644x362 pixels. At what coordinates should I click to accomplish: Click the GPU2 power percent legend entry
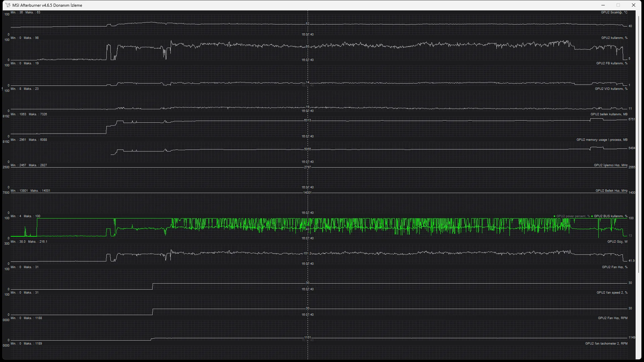(x=573, y=216)
